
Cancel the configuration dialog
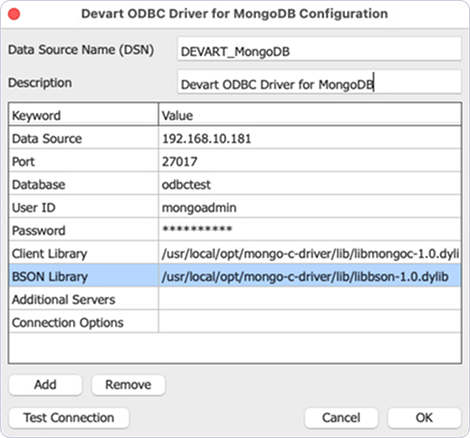click(x=341, y=418)
